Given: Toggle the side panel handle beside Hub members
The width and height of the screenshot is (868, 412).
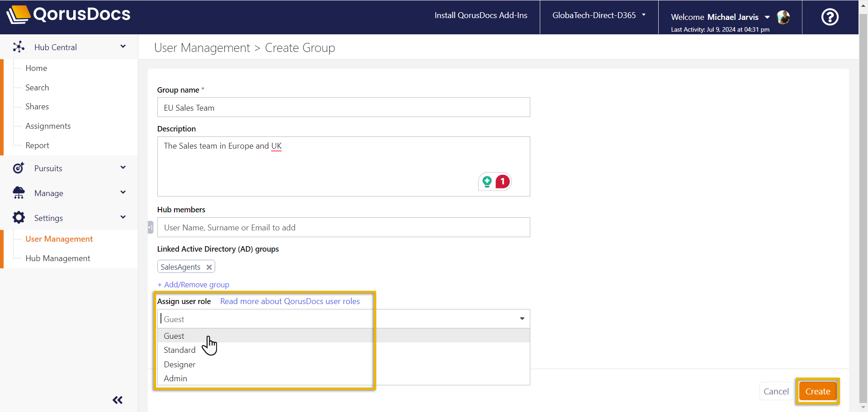Looking at the screenshot, I should click(x=151, y=227).
